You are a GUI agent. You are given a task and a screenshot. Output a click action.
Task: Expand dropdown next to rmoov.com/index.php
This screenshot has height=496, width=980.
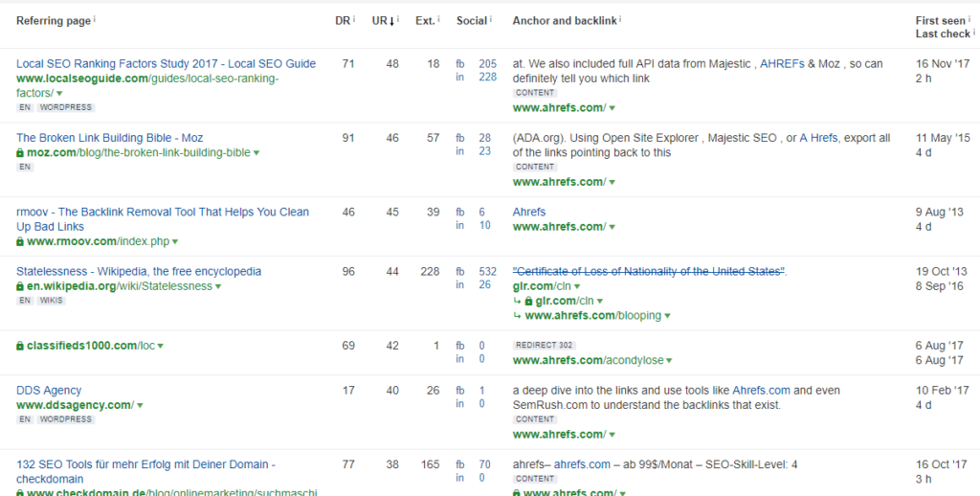point(175,242)
